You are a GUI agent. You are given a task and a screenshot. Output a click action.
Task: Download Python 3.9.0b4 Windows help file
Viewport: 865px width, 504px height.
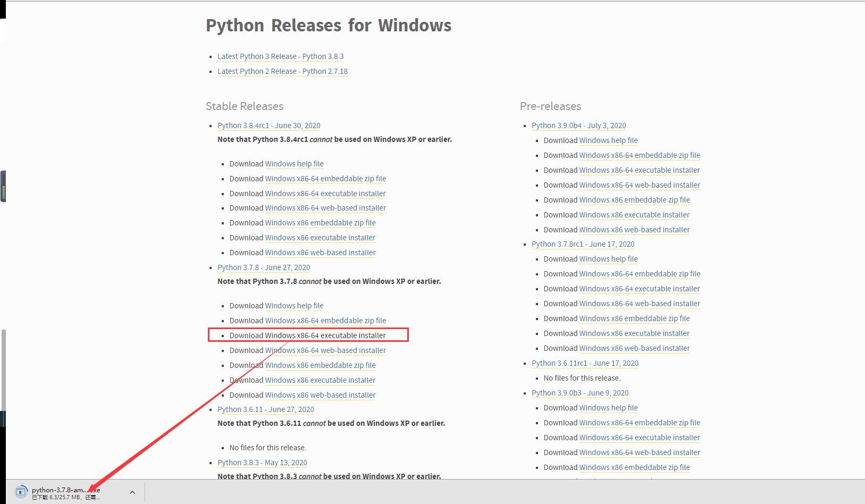608,140
